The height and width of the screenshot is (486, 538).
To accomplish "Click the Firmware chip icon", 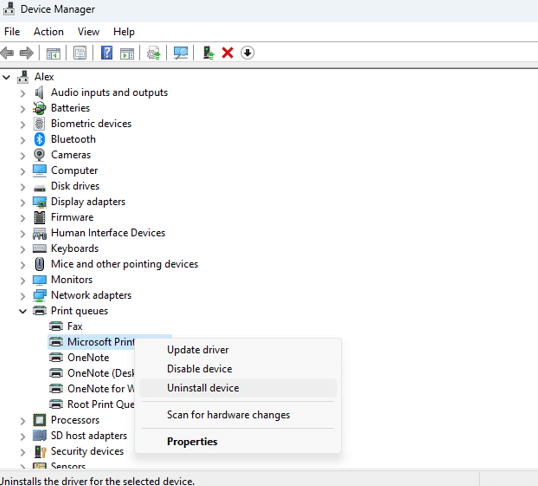I will (39, 217).
